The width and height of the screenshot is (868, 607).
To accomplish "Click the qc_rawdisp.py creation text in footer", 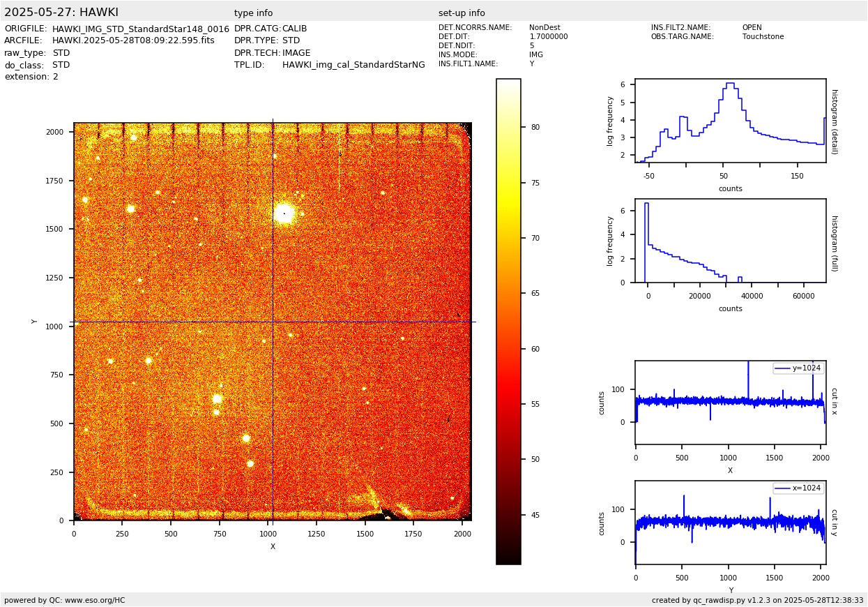I will tap(757, 600).
